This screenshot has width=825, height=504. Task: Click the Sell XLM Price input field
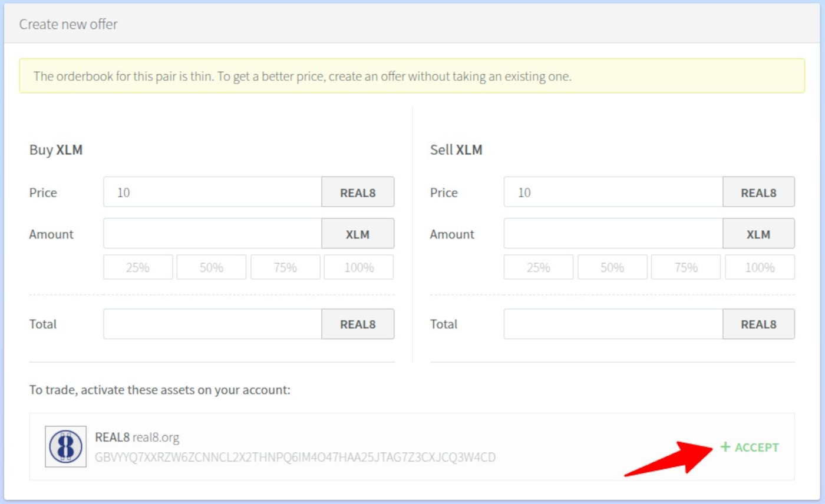[613, 192]
